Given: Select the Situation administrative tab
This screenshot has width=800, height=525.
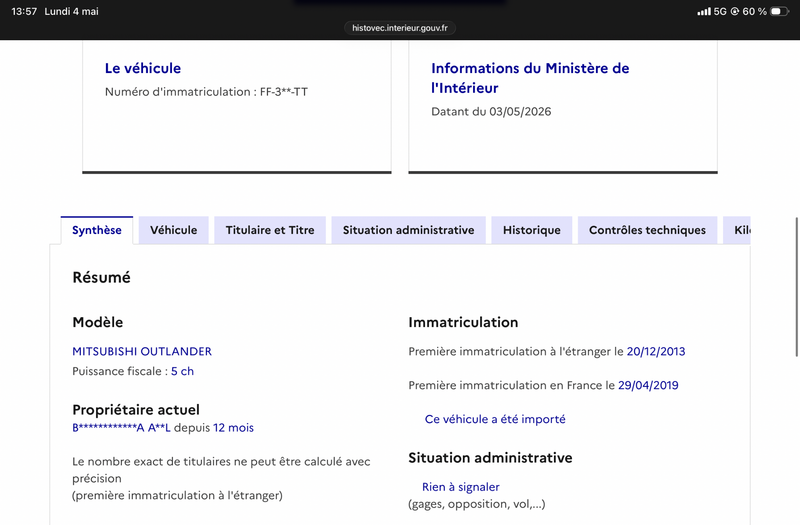Looking at the screenshot, I should pos(408,230).
